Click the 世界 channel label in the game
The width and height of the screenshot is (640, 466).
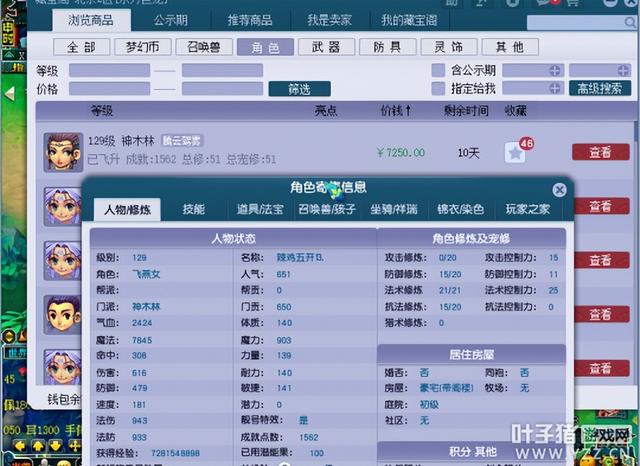click(16, 353)
